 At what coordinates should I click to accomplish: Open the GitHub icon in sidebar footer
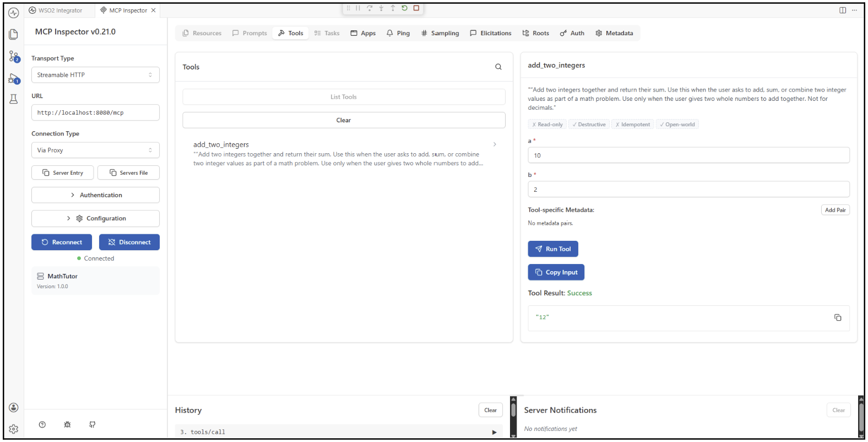[93, 425]
